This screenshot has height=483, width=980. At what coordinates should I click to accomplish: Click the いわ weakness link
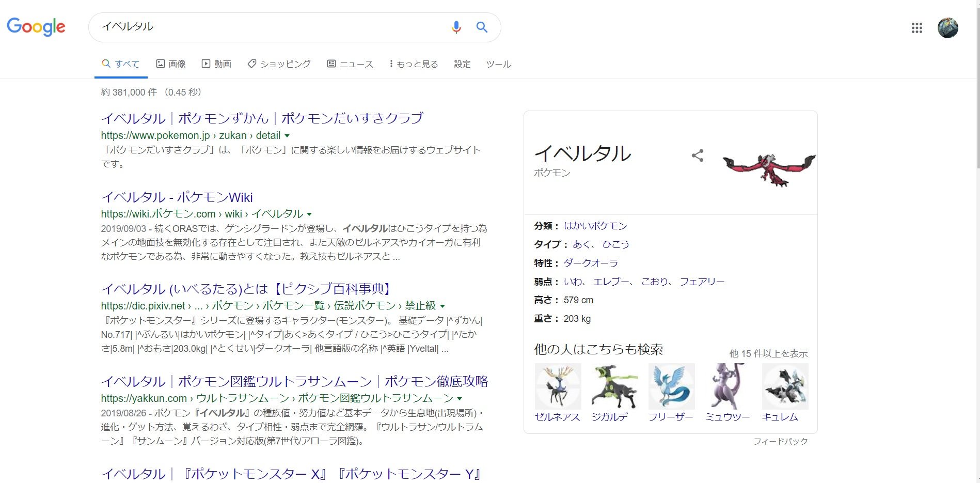(x=573, y=282)
